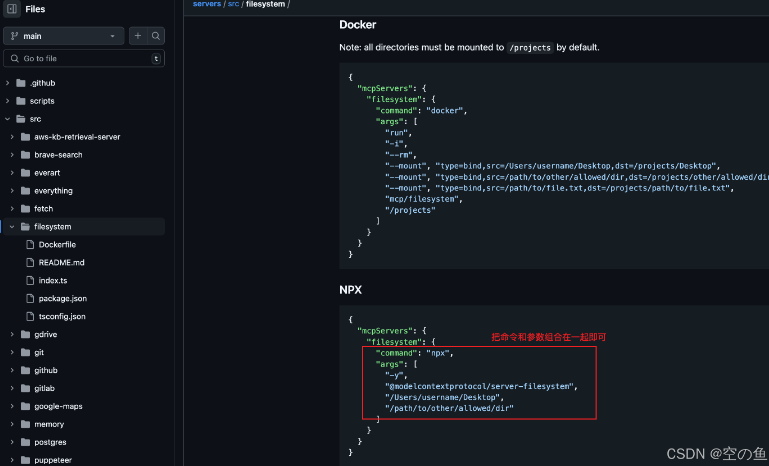The image size is (769, 466).
Task: Click the index.ts file icon
Action: [x=29, y=281]
